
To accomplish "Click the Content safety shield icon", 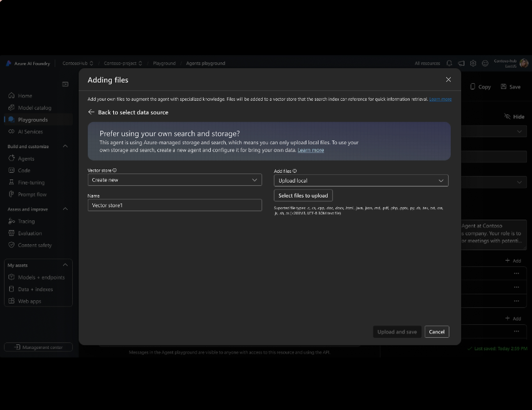I will coord(11,245).
